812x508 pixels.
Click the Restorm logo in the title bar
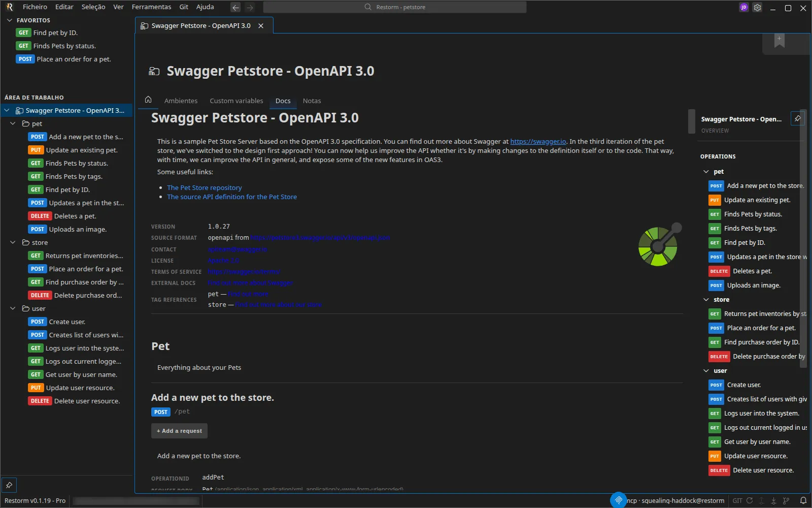[9, 7]
